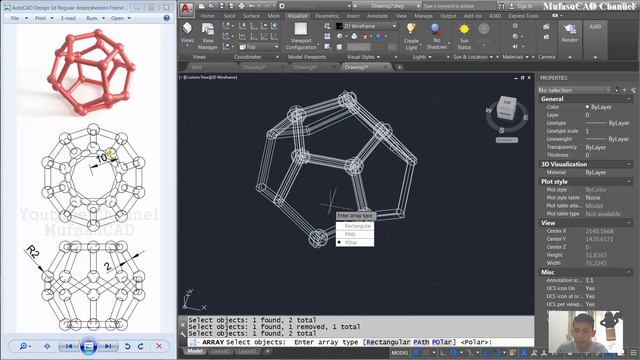Click the Quick Select icon in the Properties panel
This screenshot has width=640, height=360.
tap(633, 90)
